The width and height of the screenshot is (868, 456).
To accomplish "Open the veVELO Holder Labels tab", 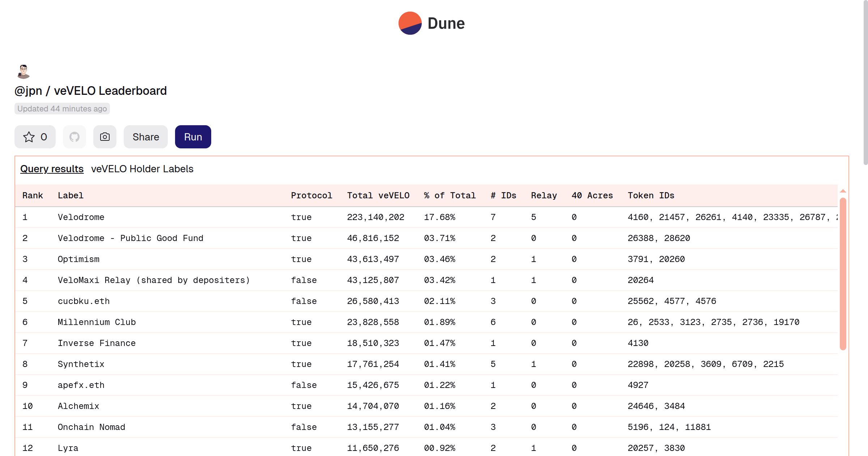I will (x=142, y=169).
